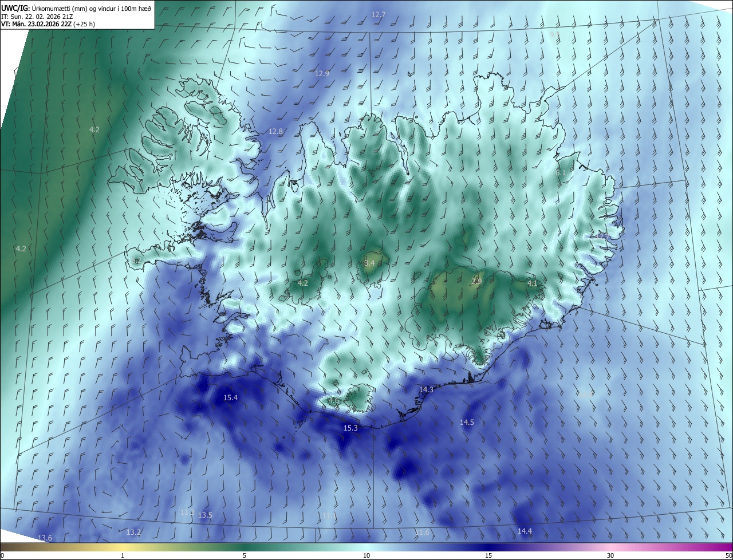This screenshot has width=733, height=560.
Task: Click the 14.4 value label
Action: pos(525,531)
